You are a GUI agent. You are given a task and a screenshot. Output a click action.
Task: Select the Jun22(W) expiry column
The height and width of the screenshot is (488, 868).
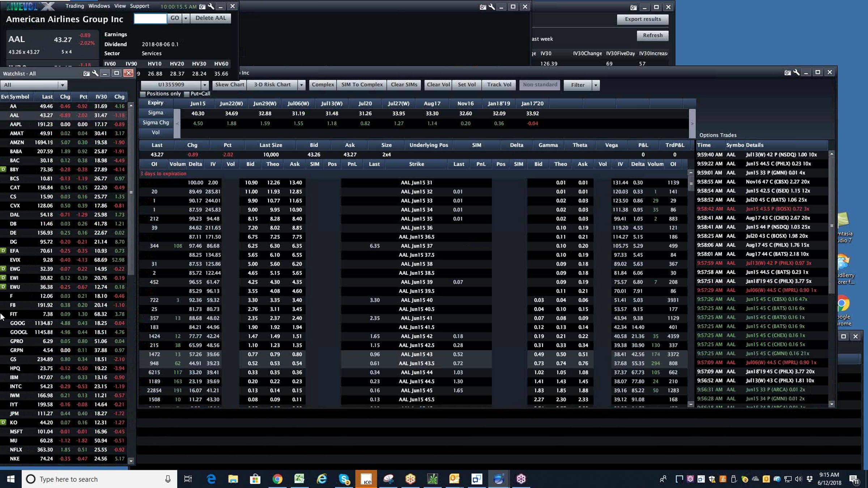(x=231, y=103)
